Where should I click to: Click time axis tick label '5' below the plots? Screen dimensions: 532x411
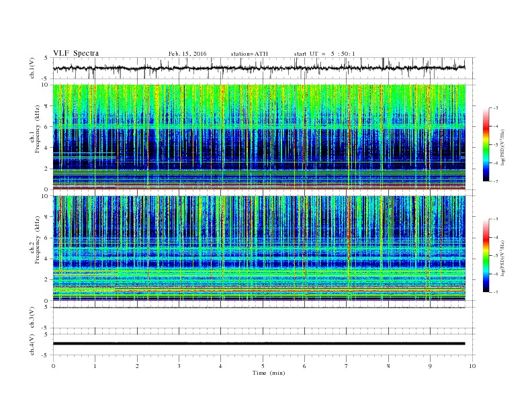click(x=263, y=366)
